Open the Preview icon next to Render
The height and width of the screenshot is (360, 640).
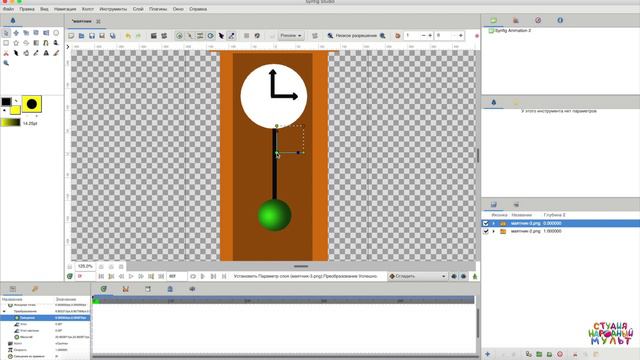164,36
